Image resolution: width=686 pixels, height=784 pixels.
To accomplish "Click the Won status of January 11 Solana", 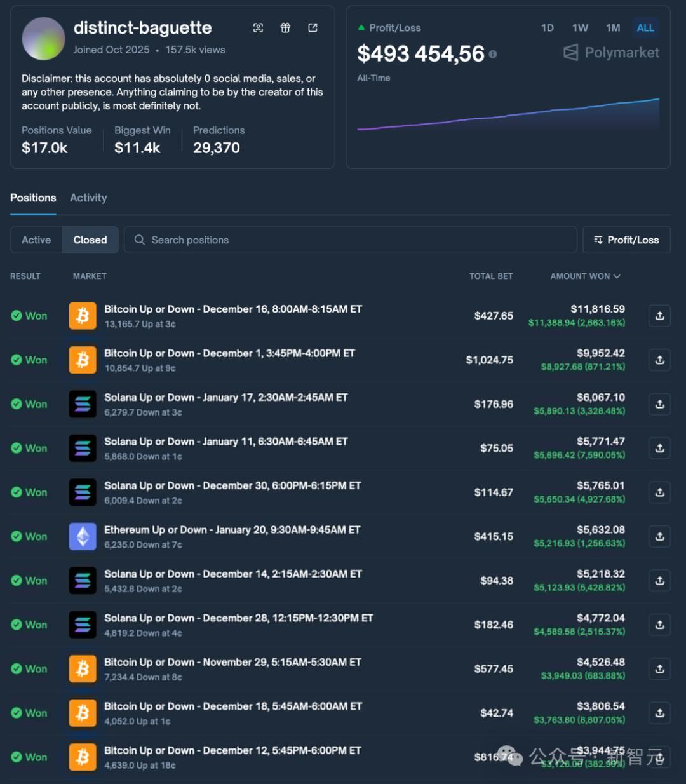I will (x=29, y=449).
